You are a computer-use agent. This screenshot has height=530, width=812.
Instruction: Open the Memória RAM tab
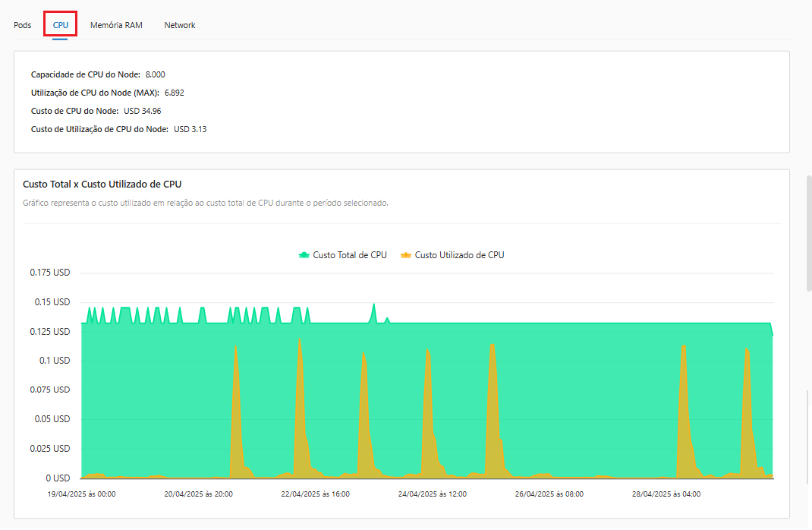click(116, 25)
